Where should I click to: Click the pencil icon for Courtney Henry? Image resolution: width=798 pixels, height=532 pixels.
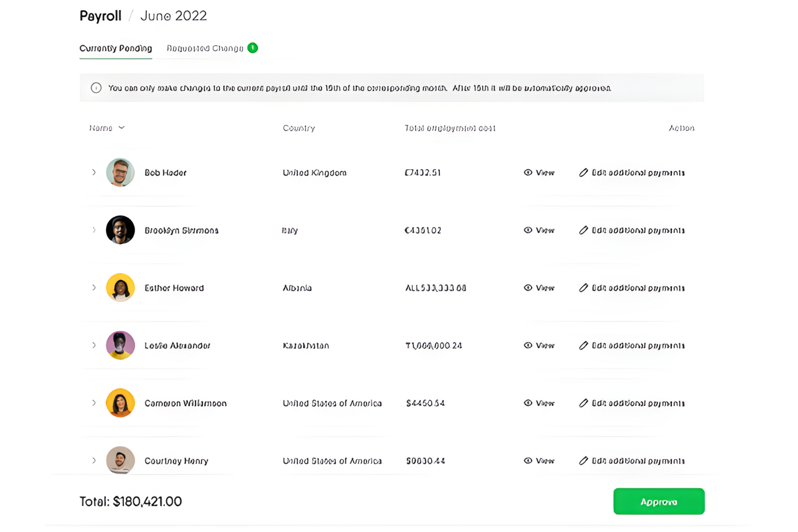tap(583, 461)
